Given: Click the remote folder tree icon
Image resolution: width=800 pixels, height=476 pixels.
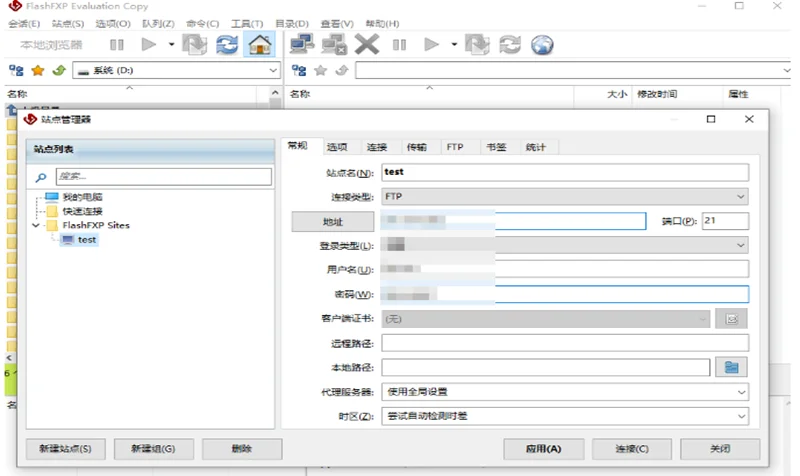Looking at the screenshot, I should point(299,70).
